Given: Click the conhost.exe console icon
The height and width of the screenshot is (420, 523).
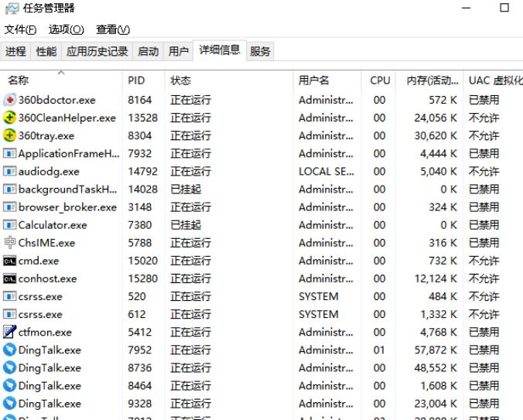Looking at the screenshot, I should point(10,278).
